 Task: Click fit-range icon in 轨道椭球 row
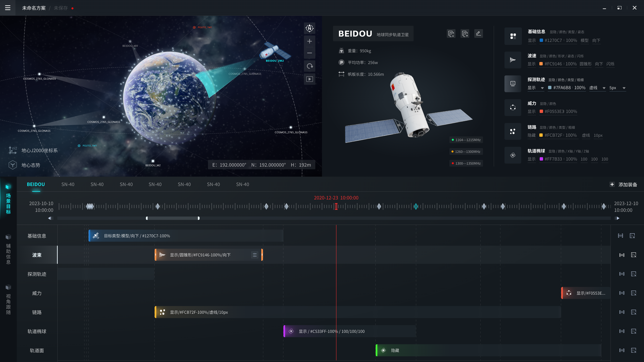click(622, 331)
